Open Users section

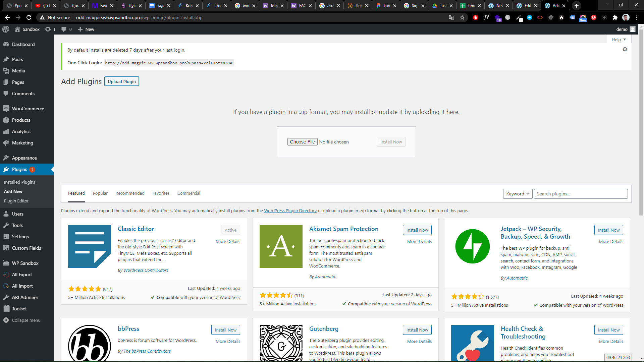pos(18,214)
